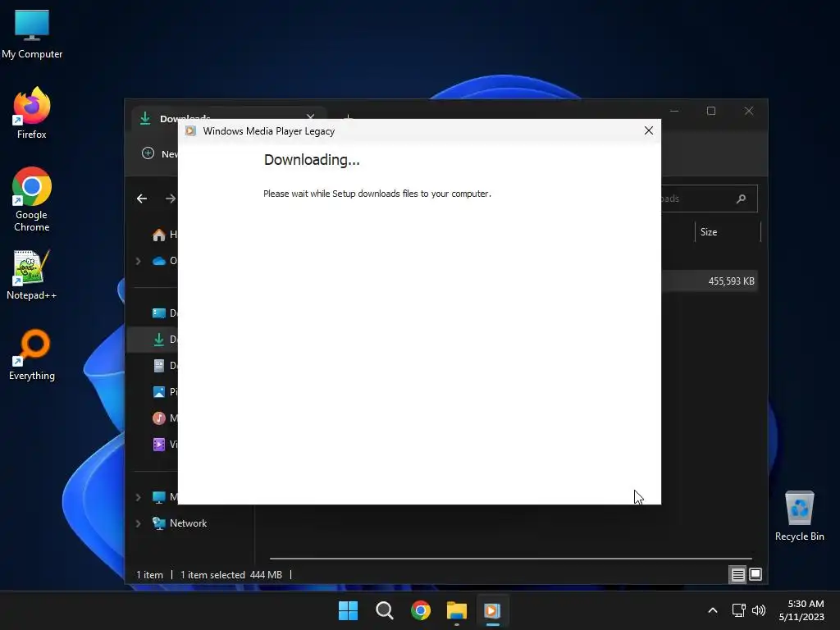The width and height of the screenshot is (840, 630).
Task: Open the clock and date flyout
Action: (801, 610)
